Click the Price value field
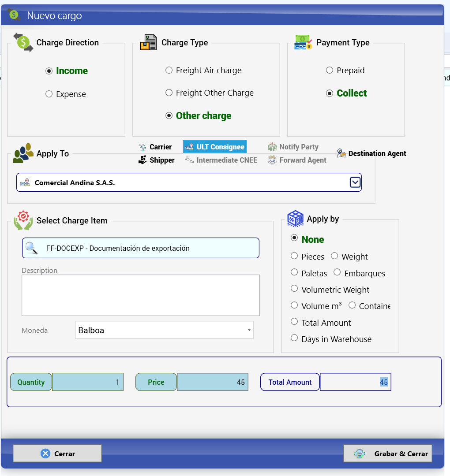 (x=213, y=382)
